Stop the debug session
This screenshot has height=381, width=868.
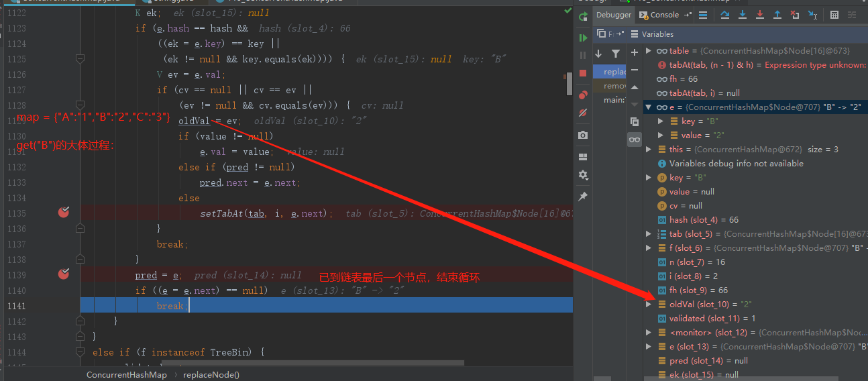pos(583,72)
